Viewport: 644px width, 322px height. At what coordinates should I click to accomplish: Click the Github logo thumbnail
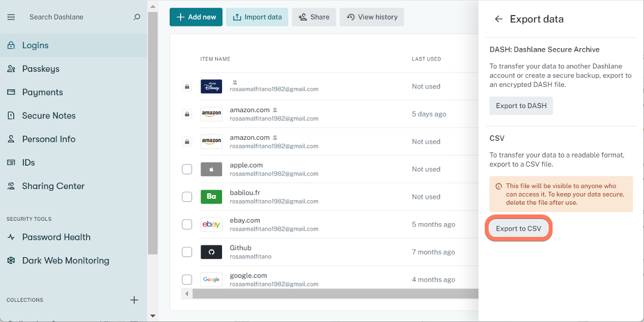point(211,252)
